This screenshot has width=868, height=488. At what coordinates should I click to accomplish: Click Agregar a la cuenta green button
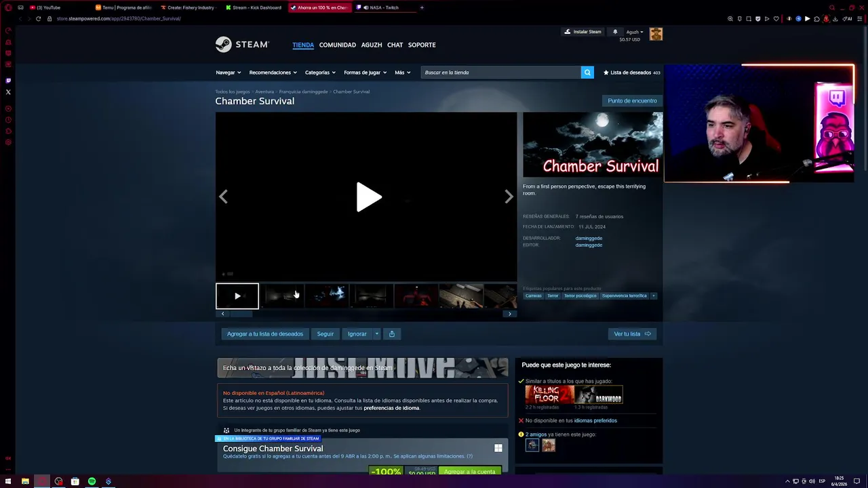coord(469,471)
